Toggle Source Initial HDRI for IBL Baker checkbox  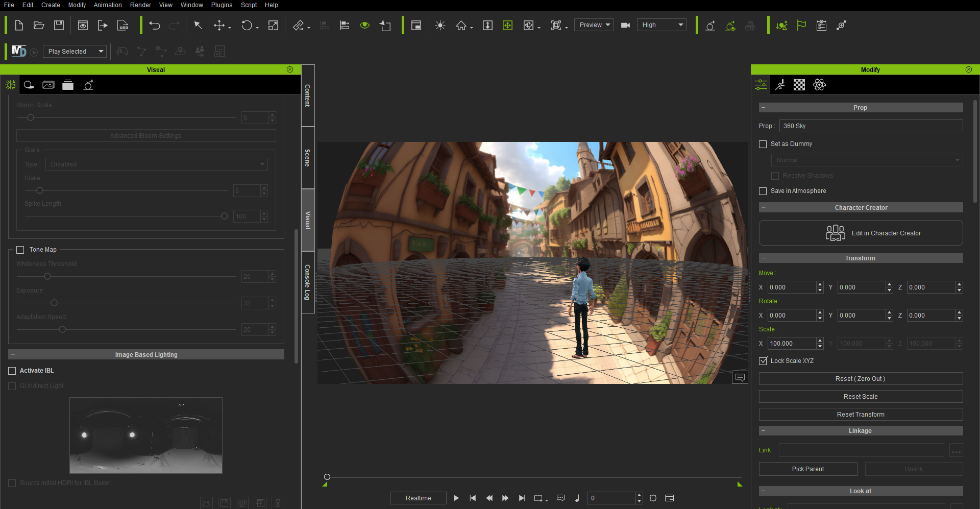(12, 483)
